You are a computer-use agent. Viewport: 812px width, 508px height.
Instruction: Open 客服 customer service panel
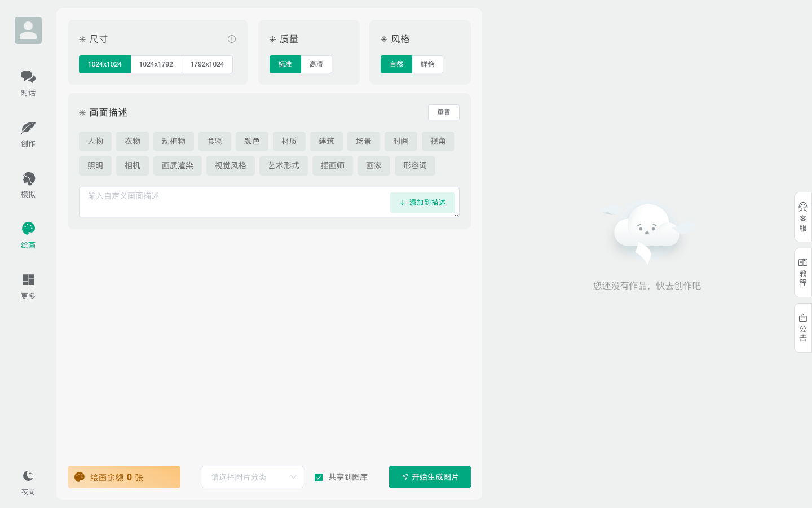(802, 217)
